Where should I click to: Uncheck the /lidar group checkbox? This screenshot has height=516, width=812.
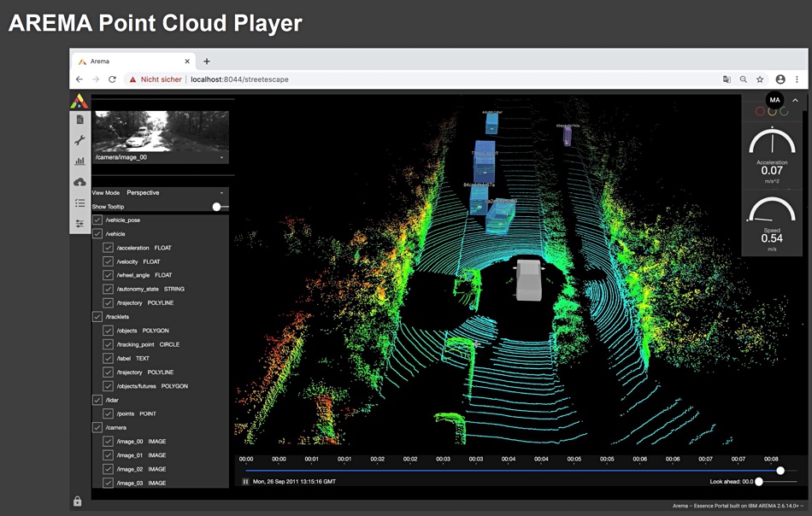point(97,400)
